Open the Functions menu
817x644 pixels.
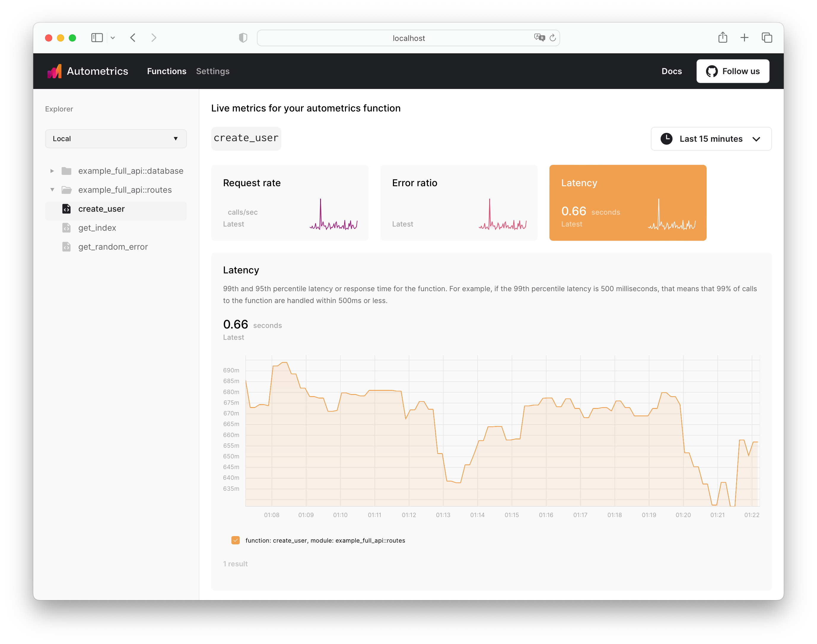point(166,71)
